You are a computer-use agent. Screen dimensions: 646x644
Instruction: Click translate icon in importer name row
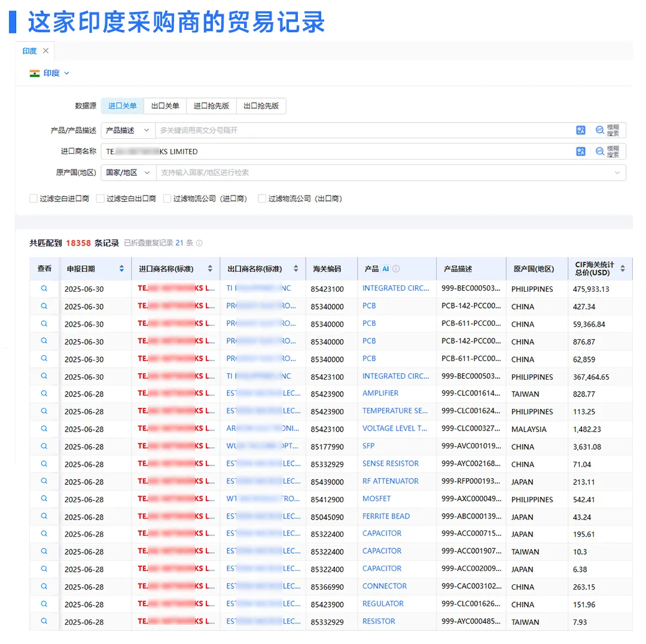(581, 151)
